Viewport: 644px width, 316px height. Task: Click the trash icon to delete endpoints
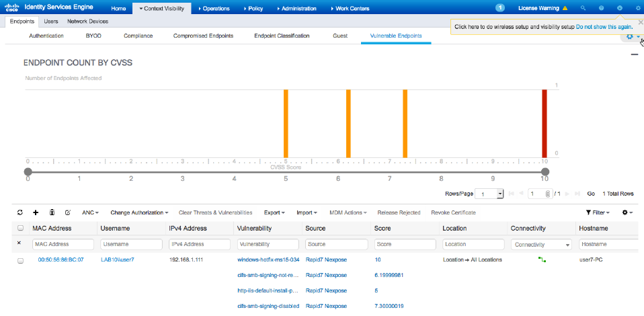[x=52, y=212]
